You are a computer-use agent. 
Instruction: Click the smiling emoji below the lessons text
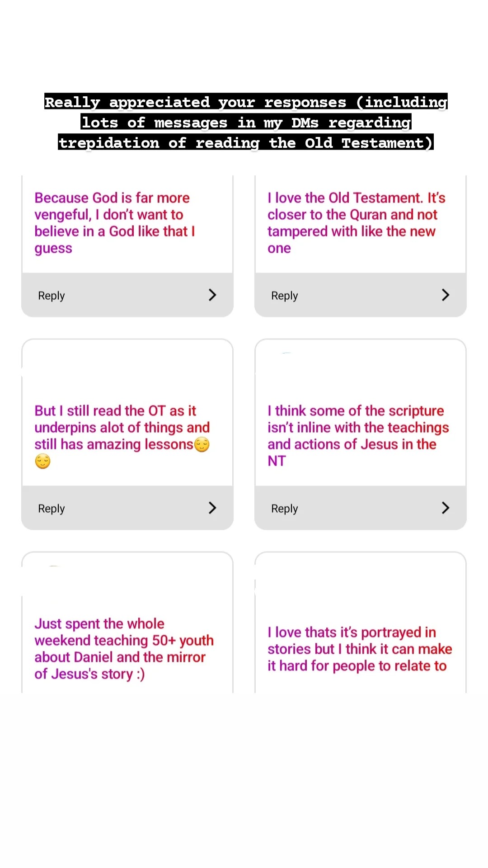pos(43,462)
